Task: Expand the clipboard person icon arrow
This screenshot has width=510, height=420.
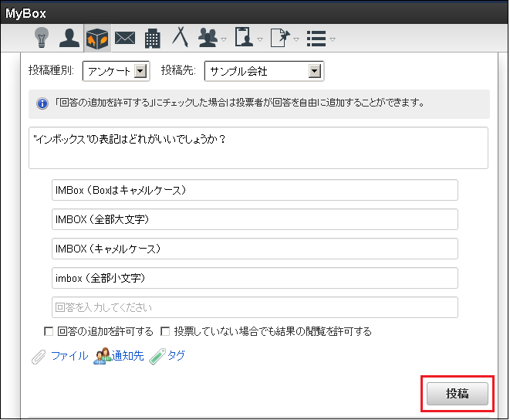Action: 260,39
